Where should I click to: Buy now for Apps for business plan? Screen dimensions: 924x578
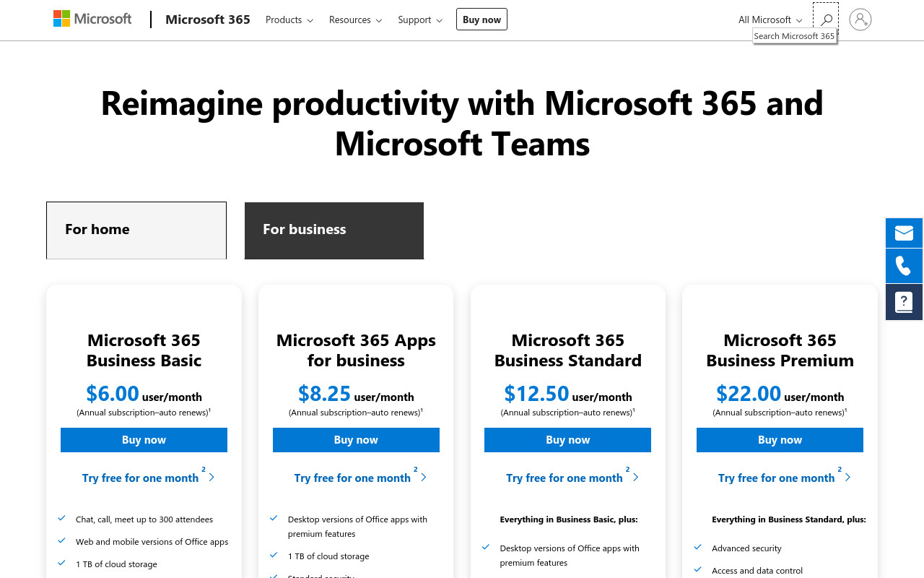coord(356,440)
